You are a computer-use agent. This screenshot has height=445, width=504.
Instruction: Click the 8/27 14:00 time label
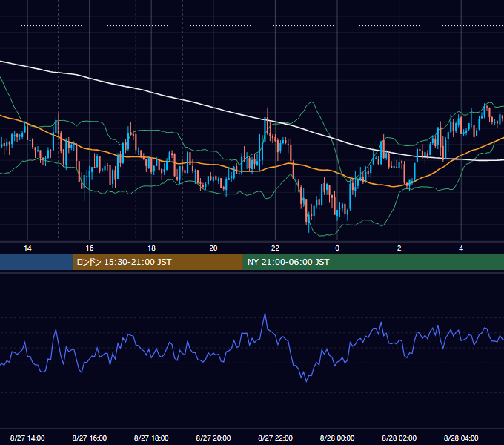27,438
